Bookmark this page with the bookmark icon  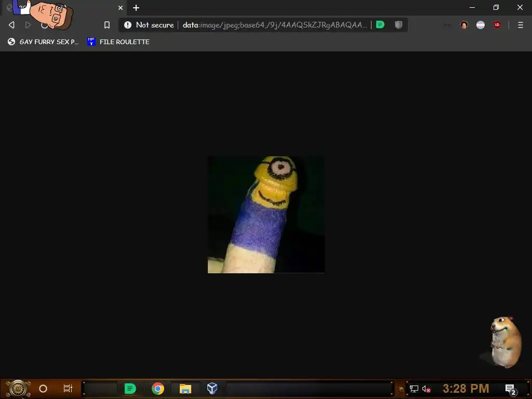tap(107, 25)
